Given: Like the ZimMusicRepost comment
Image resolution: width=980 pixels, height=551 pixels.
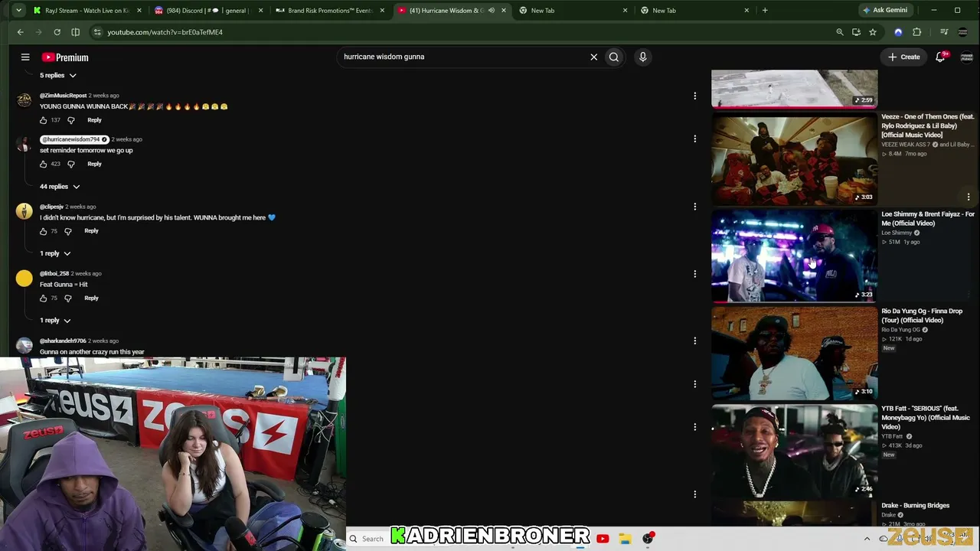Looking at the screenshot, I should [x=44, y=120].
